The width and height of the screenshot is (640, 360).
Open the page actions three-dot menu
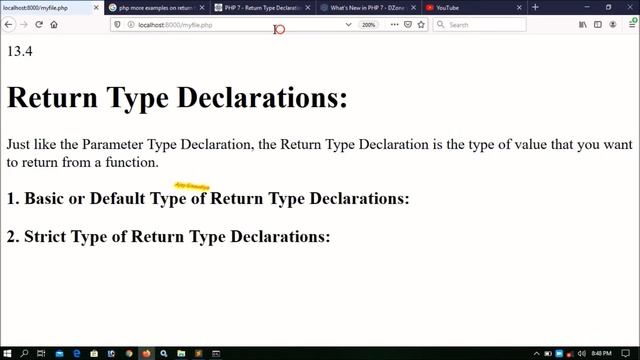[394, 24]
